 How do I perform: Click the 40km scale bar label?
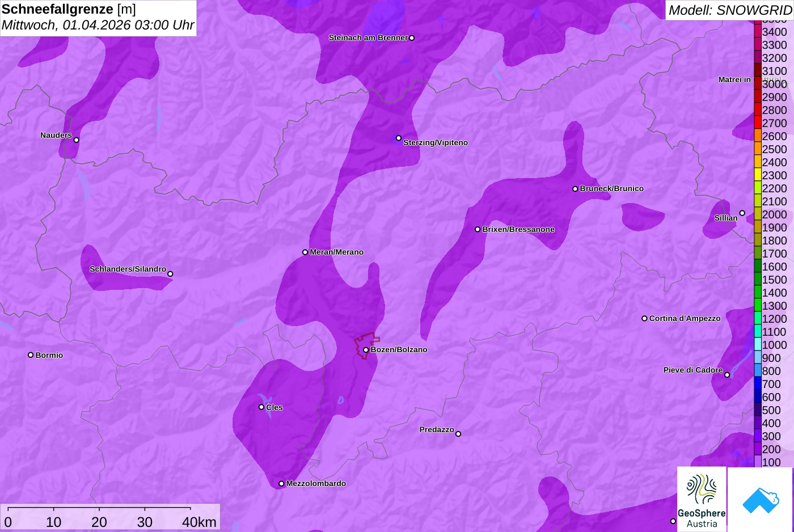pos(199,522)
